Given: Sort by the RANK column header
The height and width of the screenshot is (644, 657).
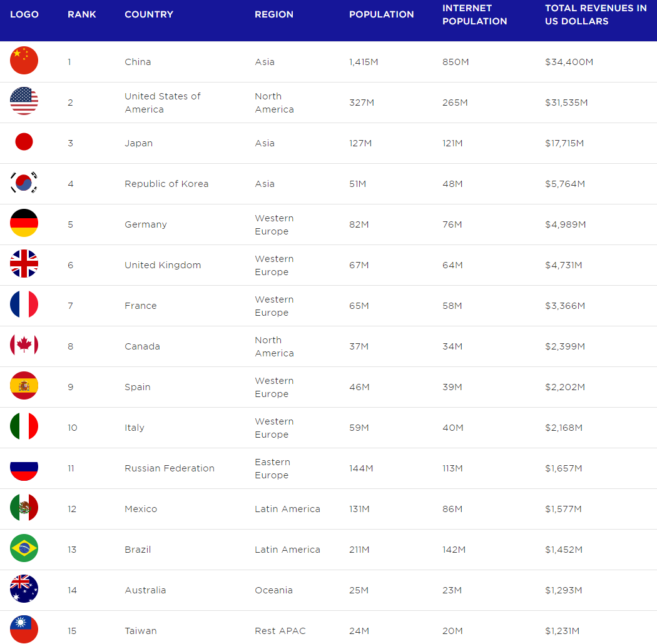Looking at the screenshot, I should tap(82, 14).
